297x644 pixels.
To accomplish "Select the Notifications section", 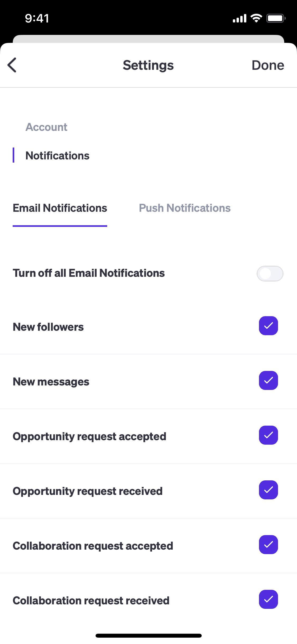I will (57, 156).
